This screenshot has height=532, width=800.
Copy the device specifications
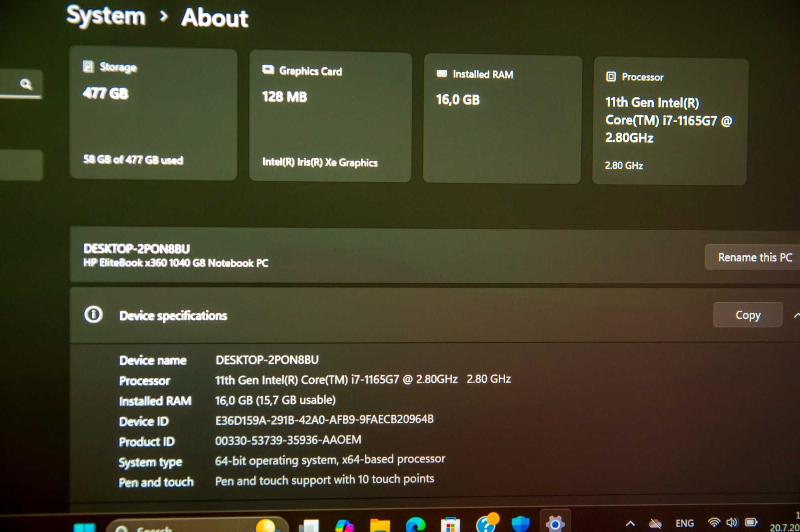748,315
